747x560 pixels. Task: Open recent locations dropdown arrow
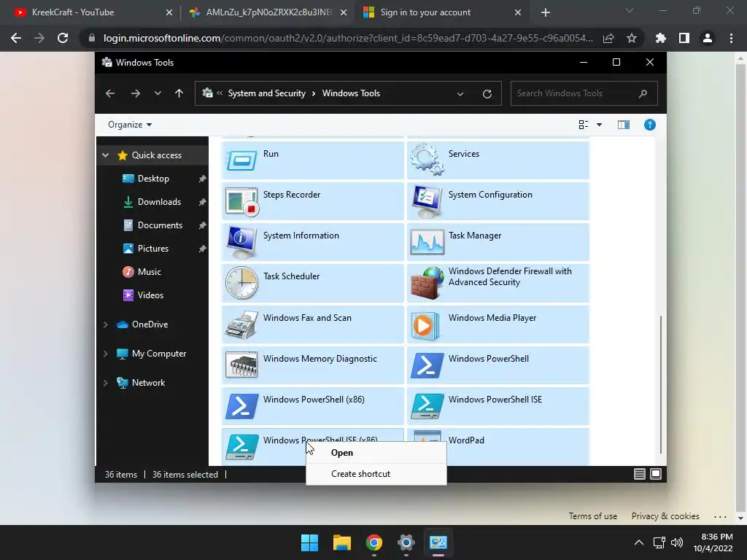click(158, 93)
